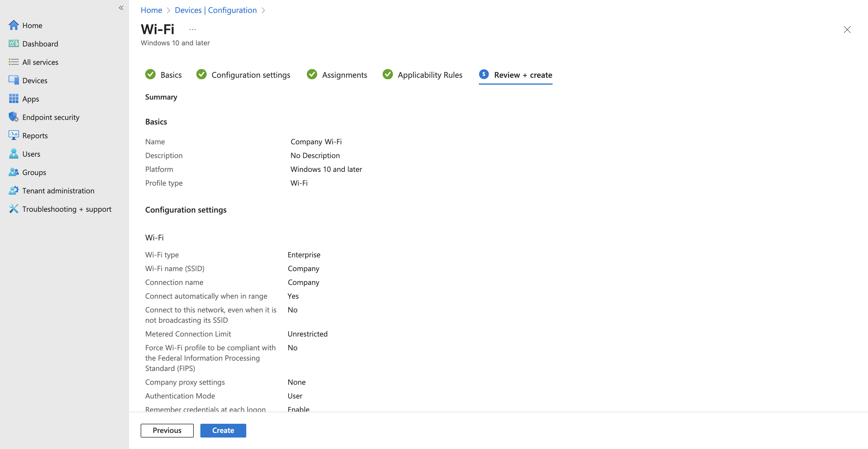Image resolution: width=868 pixels, height=449 pixels.
Task: Click the Company proxy settings value 'None'
Action: click(297, 382)
